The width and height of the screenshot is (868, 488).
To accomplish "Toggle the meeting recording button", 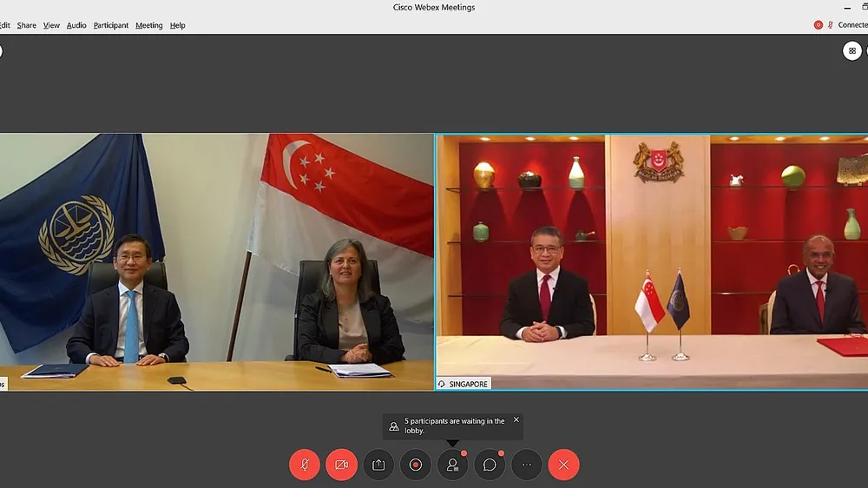I will click(x=416, y=465).
